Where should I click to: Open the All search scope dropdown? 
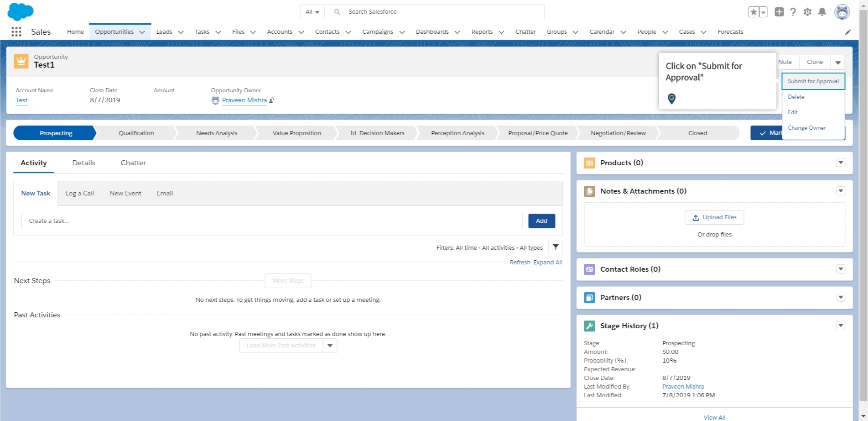pos(312,12)
